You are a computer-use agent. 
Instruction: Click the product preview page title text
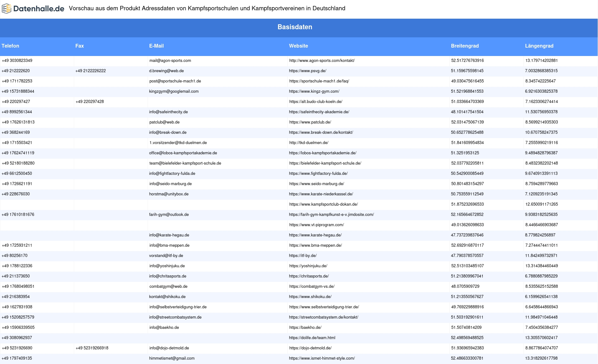[207, 8]
